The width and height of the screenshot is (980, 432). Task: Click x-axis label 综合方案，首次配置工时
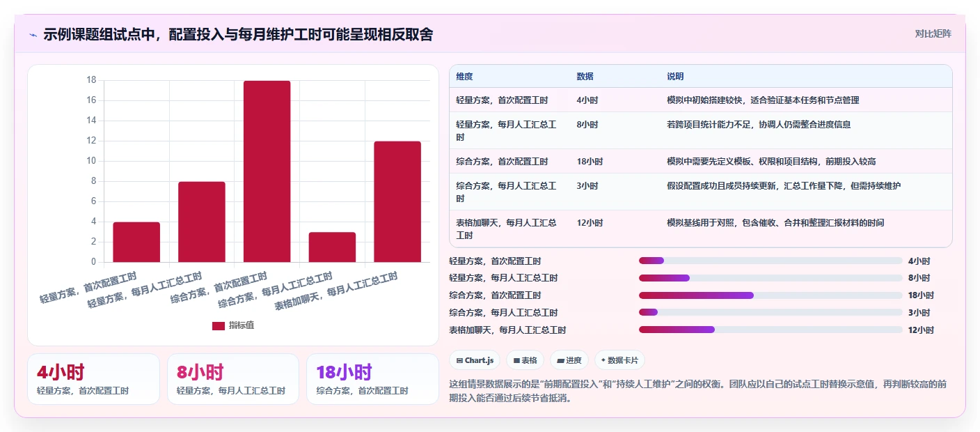(x=219, y=288)
